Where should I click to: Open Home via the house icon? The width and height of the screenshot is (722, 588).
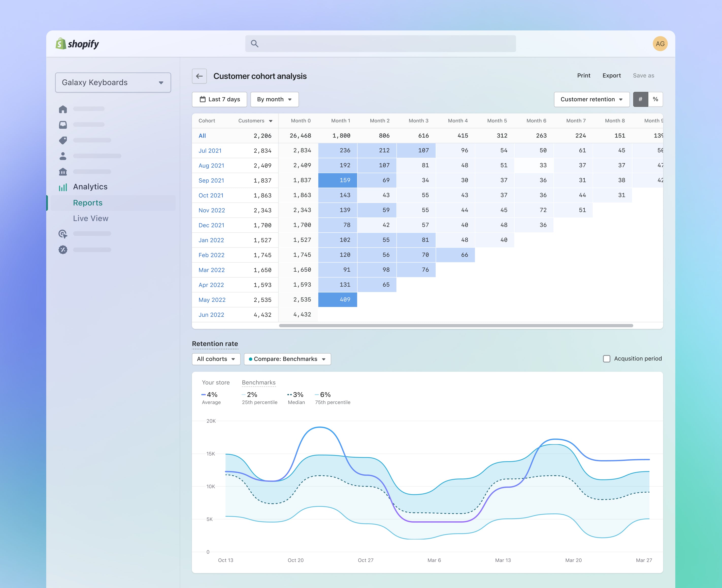(63, 109)
